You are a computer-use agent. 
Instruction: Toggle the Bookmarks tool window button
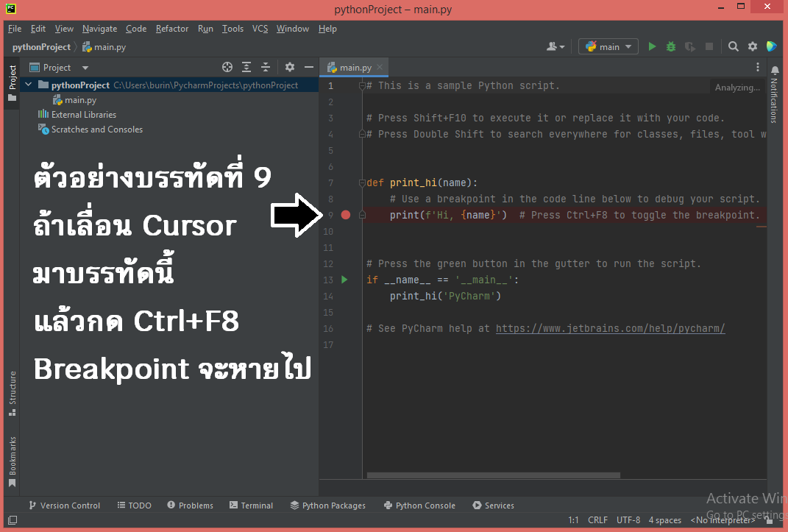pyautogui.click(x=12, y=462)
